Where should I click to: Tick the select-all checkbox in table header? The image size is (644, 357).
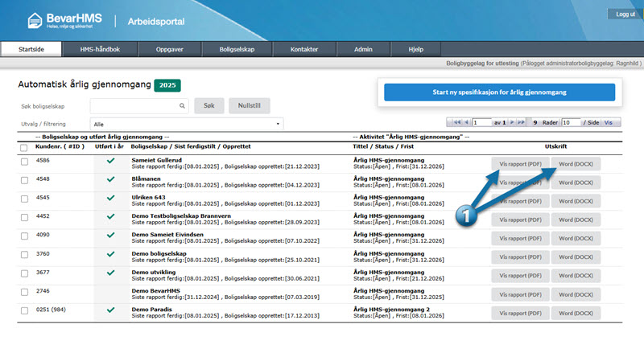click(24, 147)
